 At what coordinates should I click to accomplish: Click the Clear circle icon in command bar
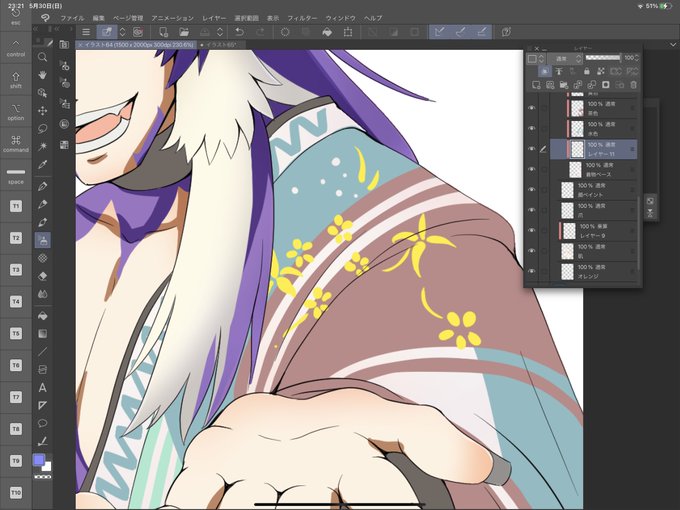(x=285, y=32)
